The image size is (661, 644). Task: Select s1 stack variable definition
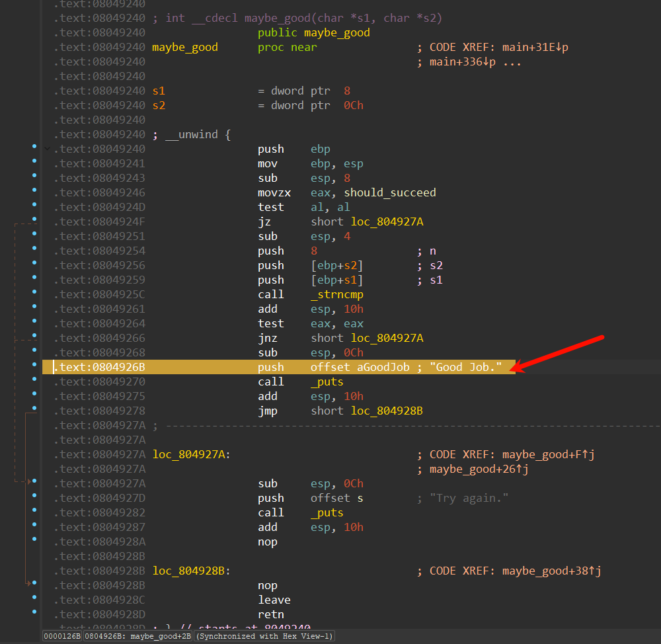click(x=159, y=91)
